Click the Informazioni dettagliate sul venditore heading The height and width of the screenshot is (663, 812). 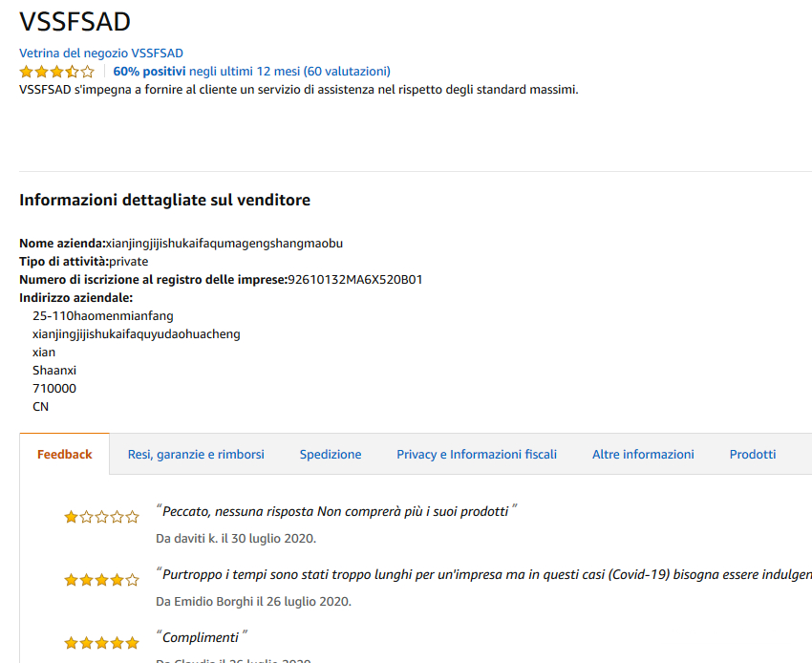click(164, 200)
